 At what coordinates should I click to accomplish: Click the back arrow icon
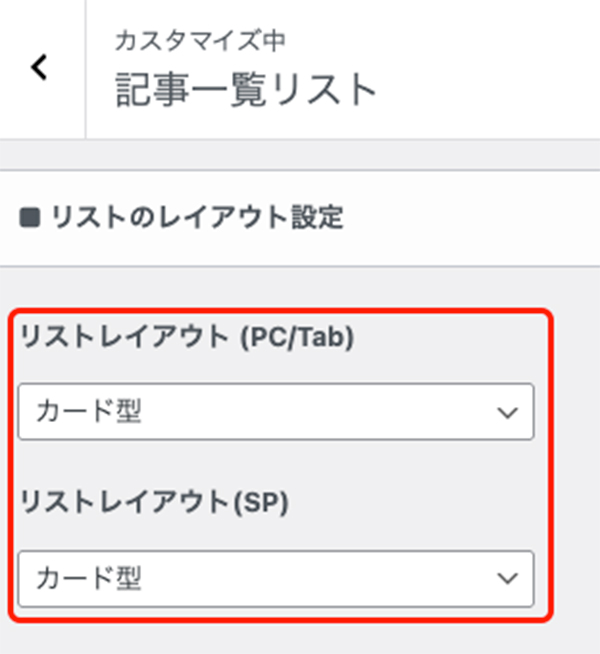40,68
